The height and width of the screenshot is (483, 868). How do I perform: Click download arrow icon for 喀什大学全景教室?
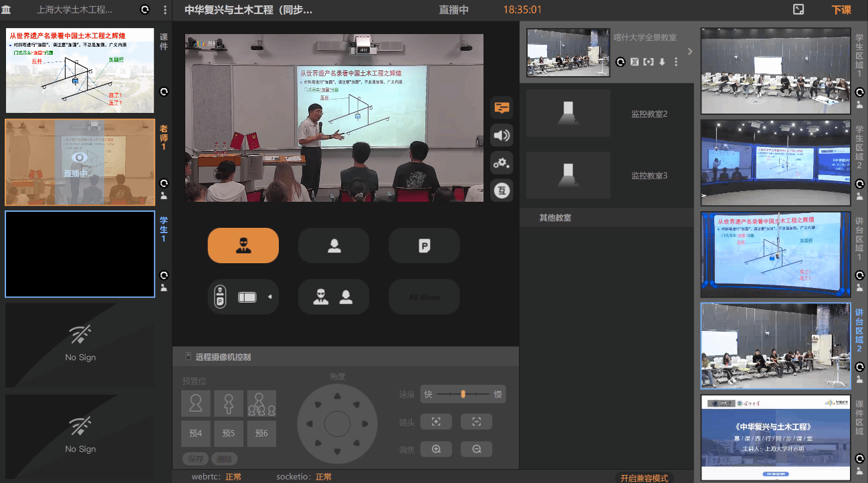[x=662, y=62]
